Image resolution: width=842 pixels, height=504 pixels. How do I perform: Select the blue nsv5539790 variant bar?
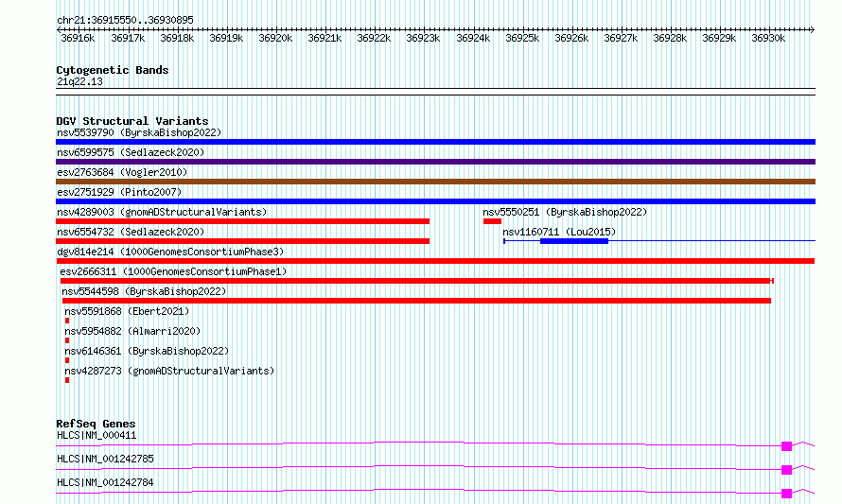point(435,142)
